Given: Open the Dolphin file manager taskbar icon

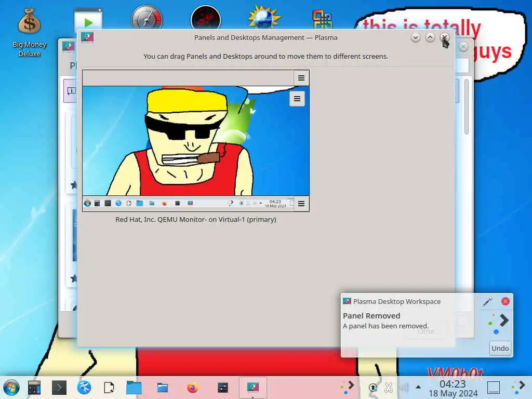Looking at the screenshot, I should click(163, 388).
